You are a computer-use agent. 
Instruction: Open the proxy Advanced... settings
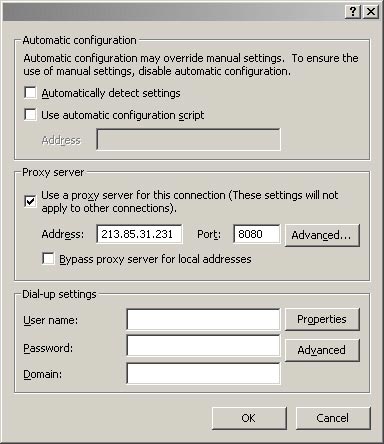[x=322, y=235]
